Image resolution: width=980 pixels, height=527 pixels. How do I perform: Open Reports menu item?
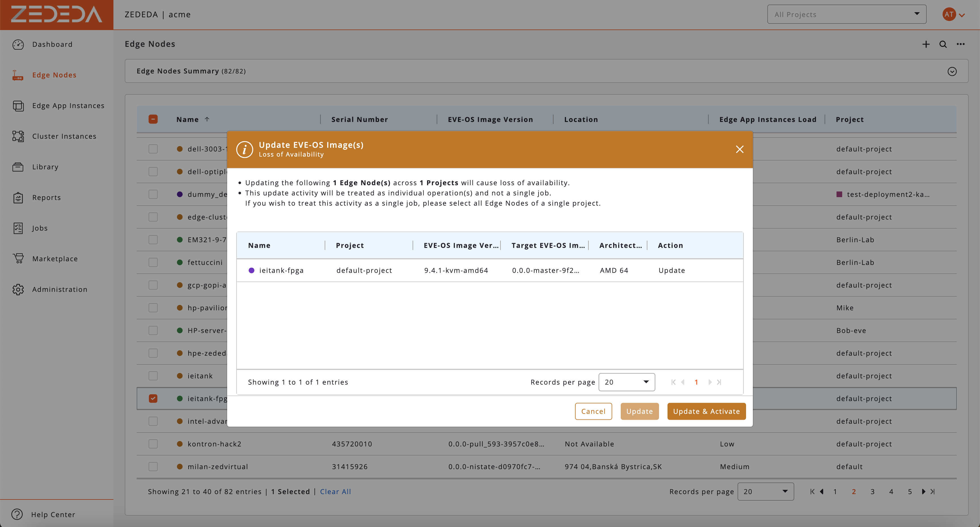pos(47,197)
